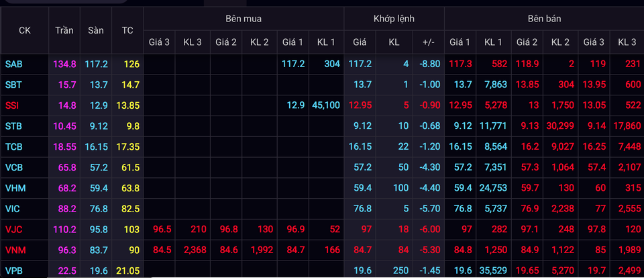Viewport: 644px width, 278px height.
Task: Select SAB buy volume 304
Action: pos(332,64)
